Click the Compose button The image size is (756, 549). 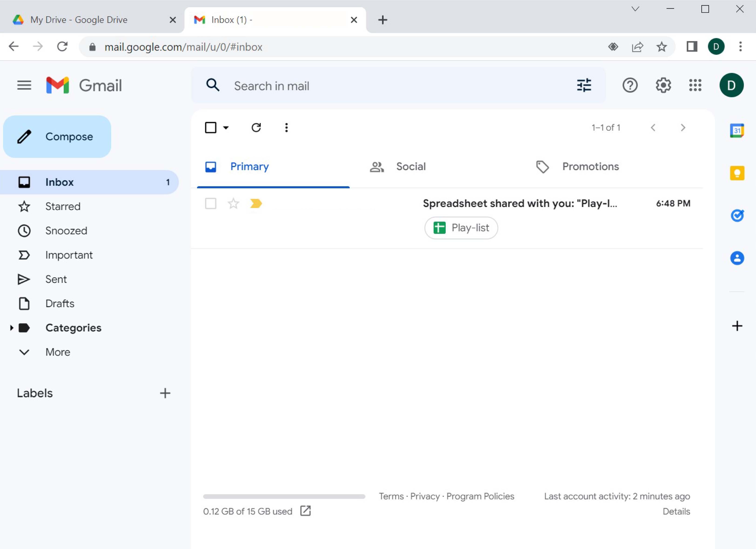[x=57, y=137]
